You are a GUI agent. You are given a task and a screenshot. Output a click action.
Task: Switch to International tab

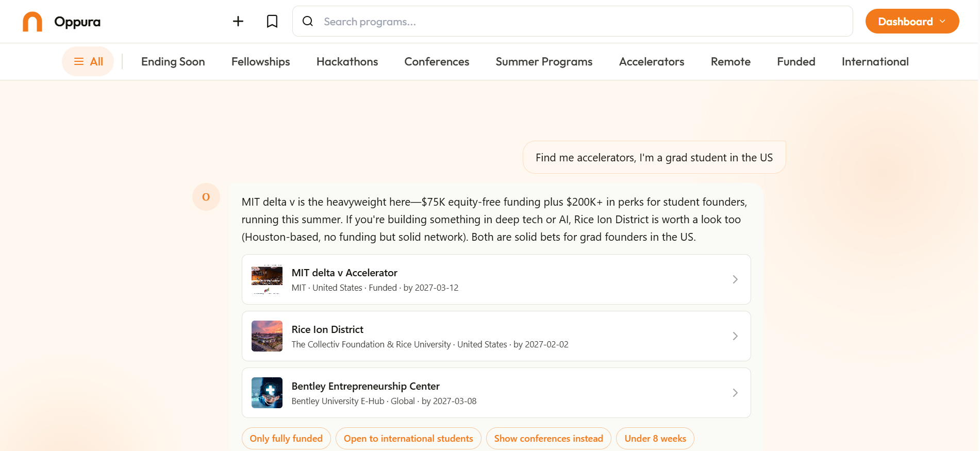875,62
